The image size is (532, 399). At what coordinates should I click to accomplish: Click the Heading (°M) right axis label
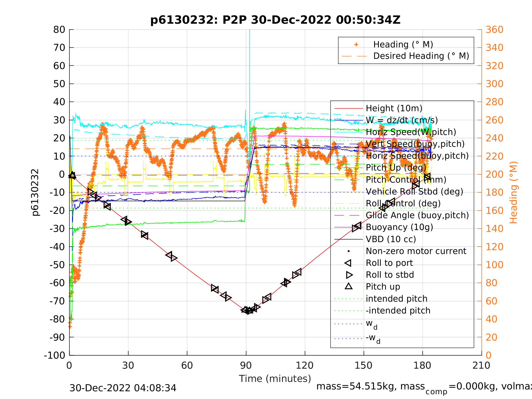pyautogui.click(x=513, y=192)
